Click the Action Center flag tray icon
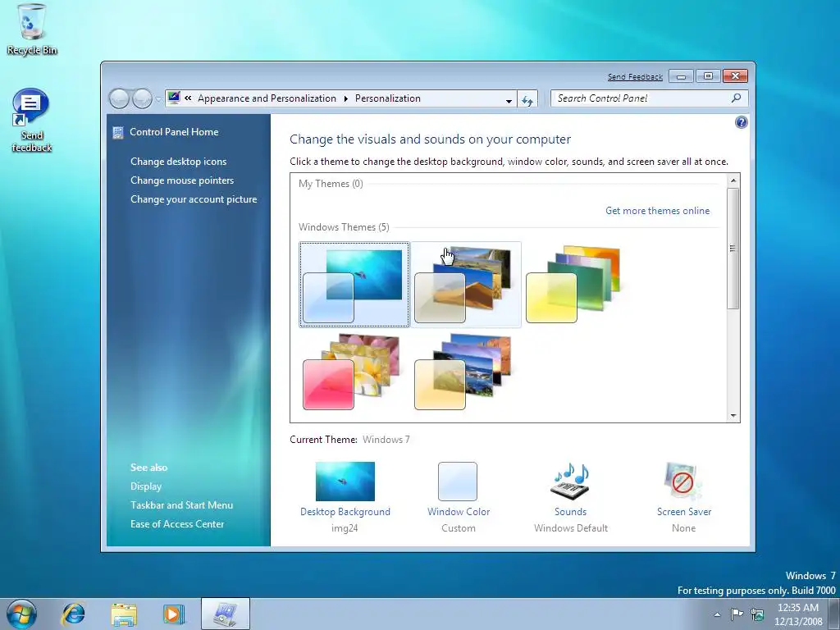The image size is (840, 630). [x=737, y=614]
